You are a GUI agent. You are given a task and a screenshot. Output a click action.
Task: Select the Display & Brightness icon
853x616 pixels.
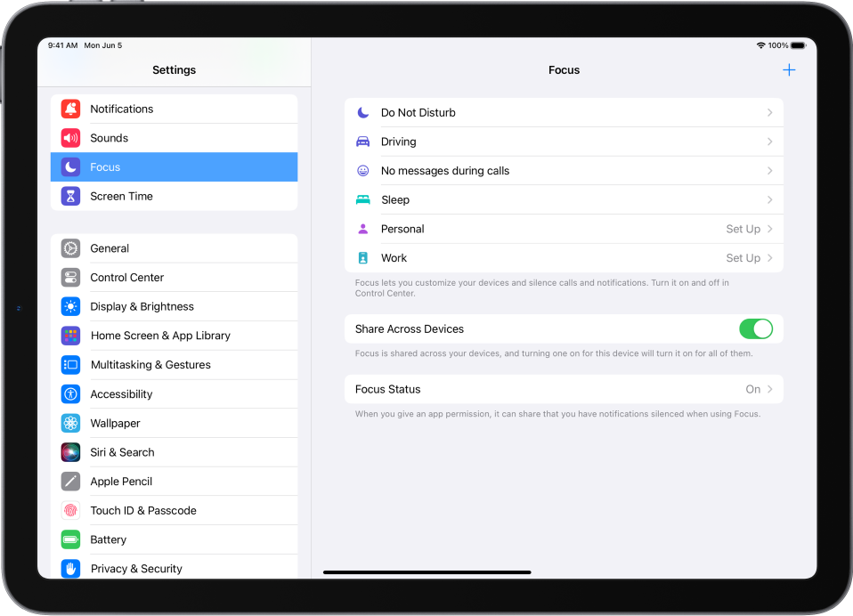pos(70,306)
